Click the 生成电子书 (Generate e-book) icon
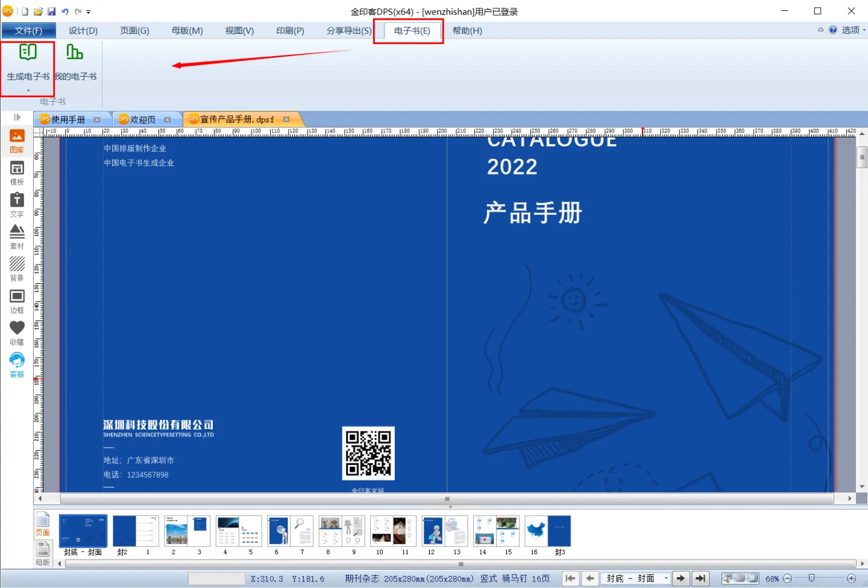 click(x=28, y=52)
